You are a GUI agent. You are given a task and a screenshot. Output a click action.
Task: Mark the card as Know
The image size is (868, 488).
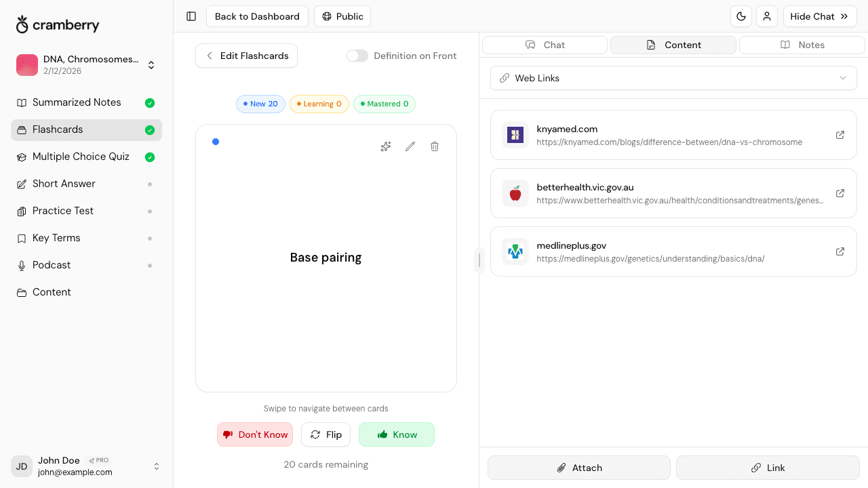(x=397, y=434)
